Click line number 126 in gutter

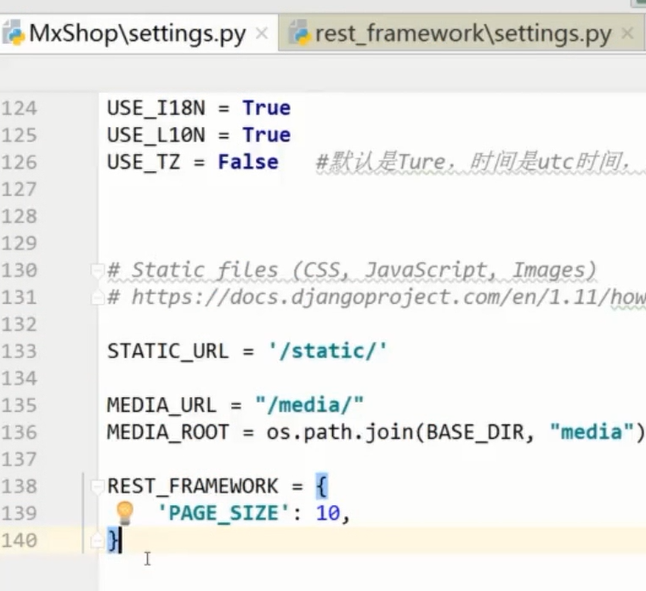[x=19, y=162]
